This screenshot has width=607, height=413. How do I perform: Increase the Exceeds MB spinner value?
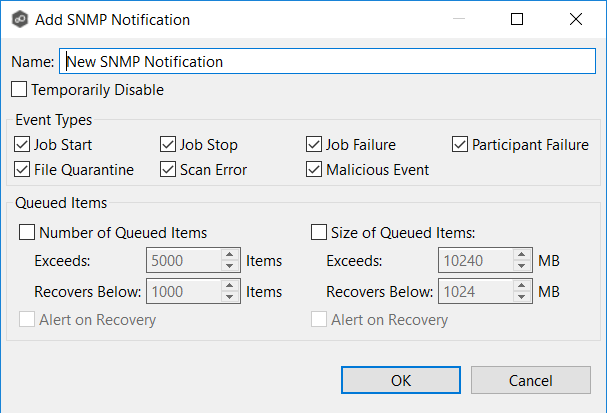(521, 256)
